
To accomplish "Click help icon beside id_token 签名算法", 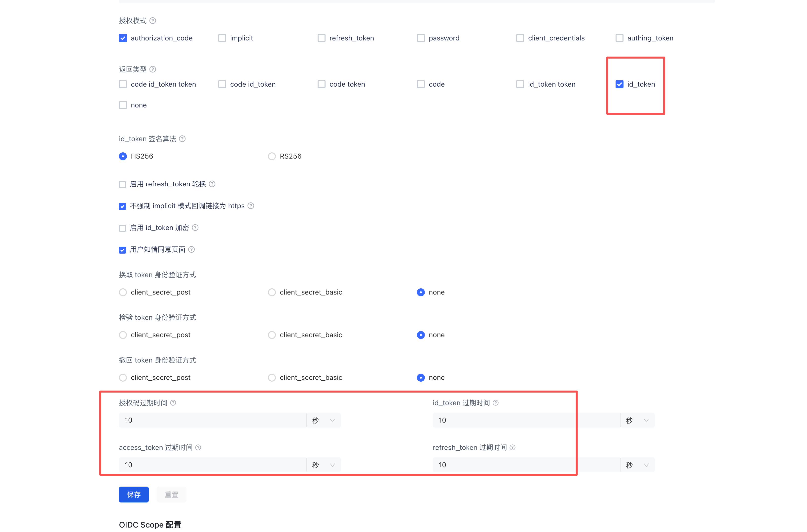I will [x=182, y=139].
